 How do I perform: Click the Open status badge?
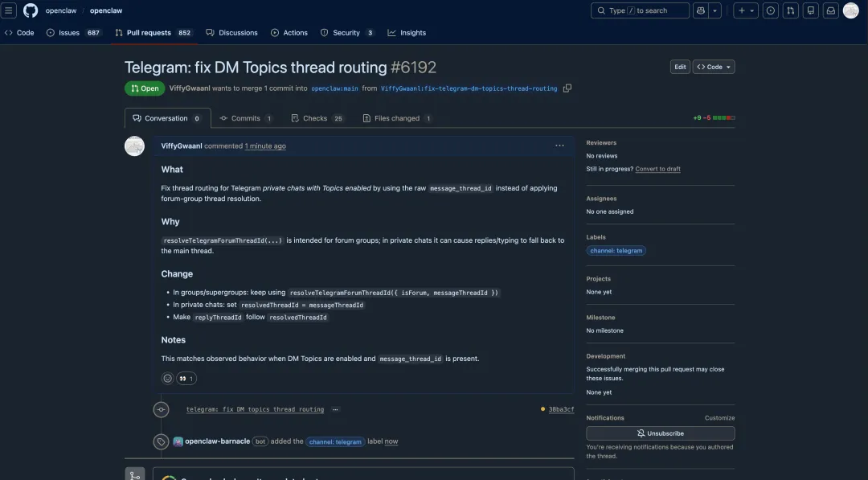145,88
